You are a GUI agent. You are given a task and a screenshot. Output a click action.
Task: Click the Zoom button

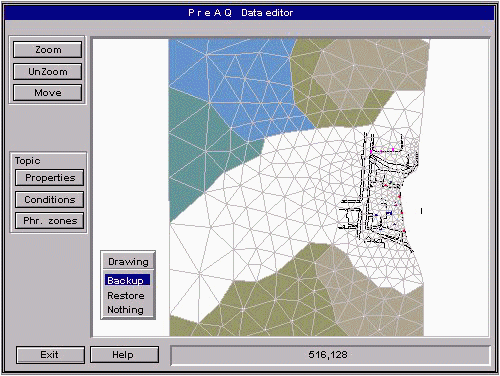pyautogui.click(x=48, y=50)
